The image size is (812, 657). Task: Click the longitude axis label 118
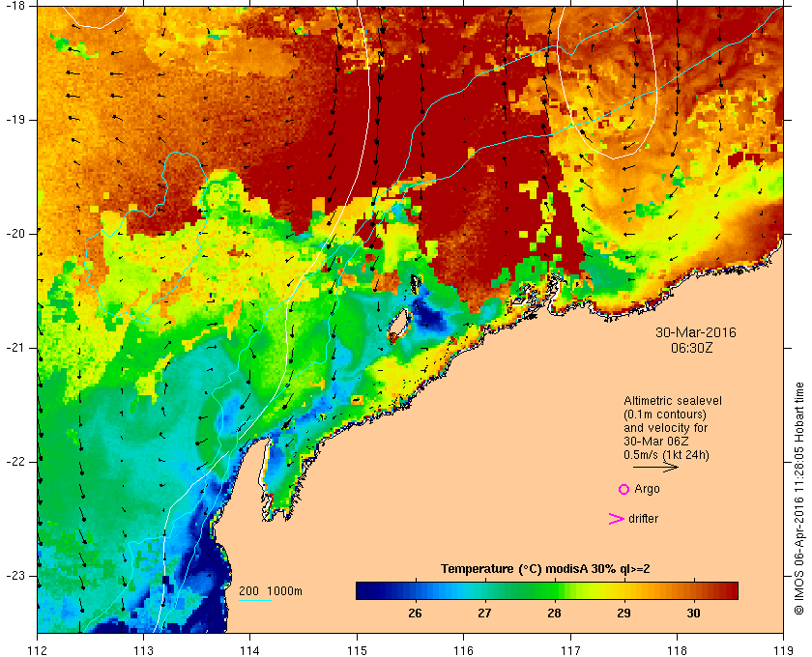[677, 650]
